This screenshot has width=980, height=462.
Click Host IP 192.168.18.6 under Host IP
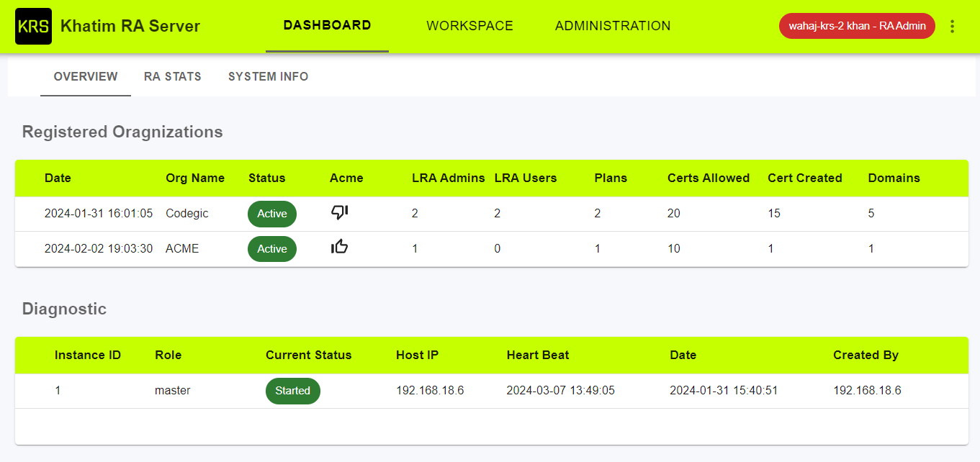point(430,391)
